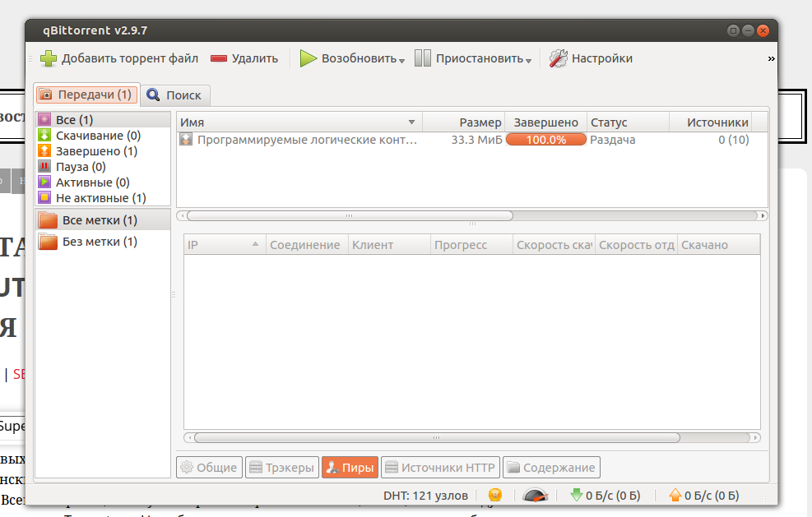Click the yellow connection status icon
This screenshot has width=812, height=517.
[x=495, y=496]
